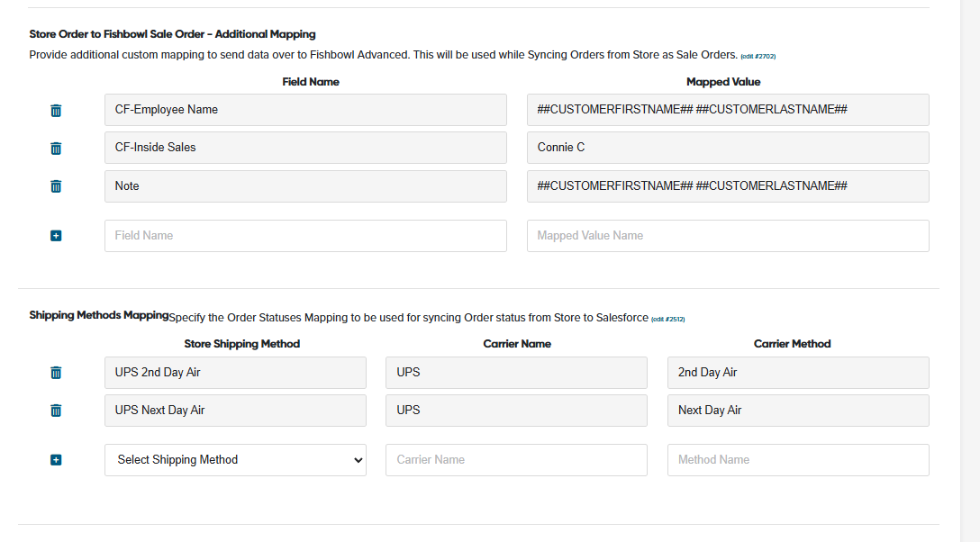Focus the empty Field Name input
Image resolution: width=980 pixels, height=542 pixels.
[x=305, y=236]
